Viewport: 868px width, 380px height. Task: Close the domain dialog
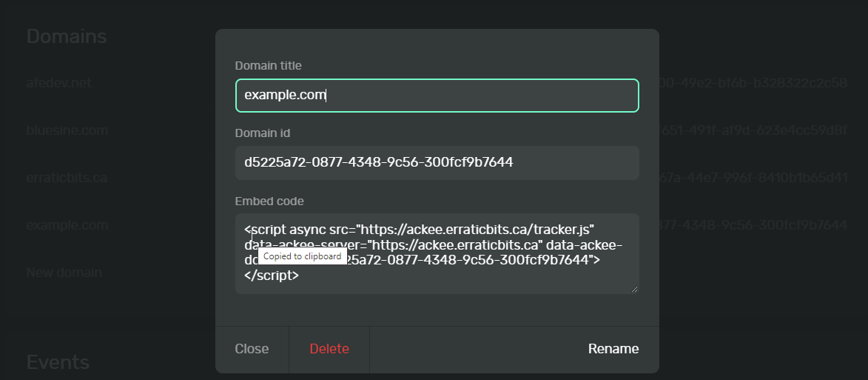point(252,349)
